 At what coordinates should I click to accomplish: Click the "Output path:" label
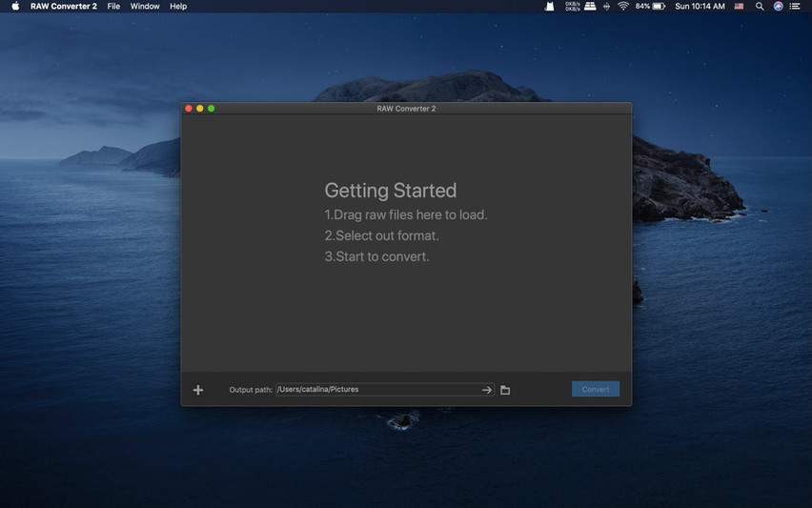[251, 390]
